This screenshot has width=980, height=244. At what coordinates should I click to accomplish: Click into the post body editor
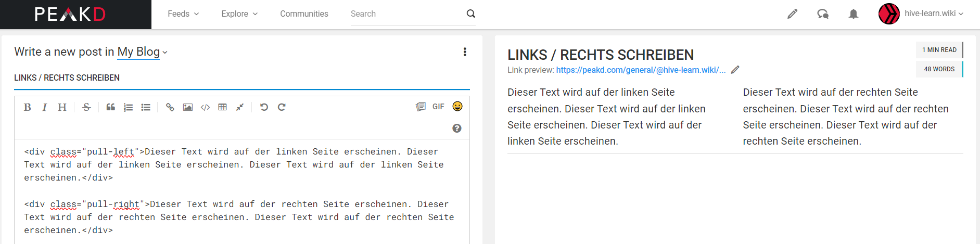coord(242,191)
